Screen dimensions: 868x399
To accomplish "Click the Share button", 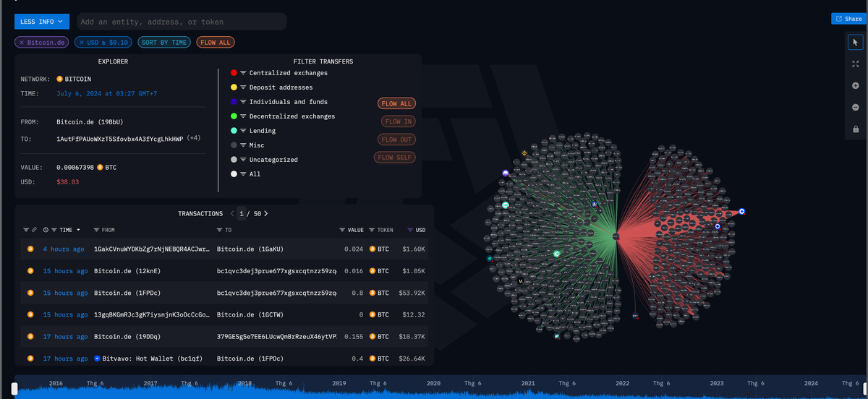I will (850, 19).
